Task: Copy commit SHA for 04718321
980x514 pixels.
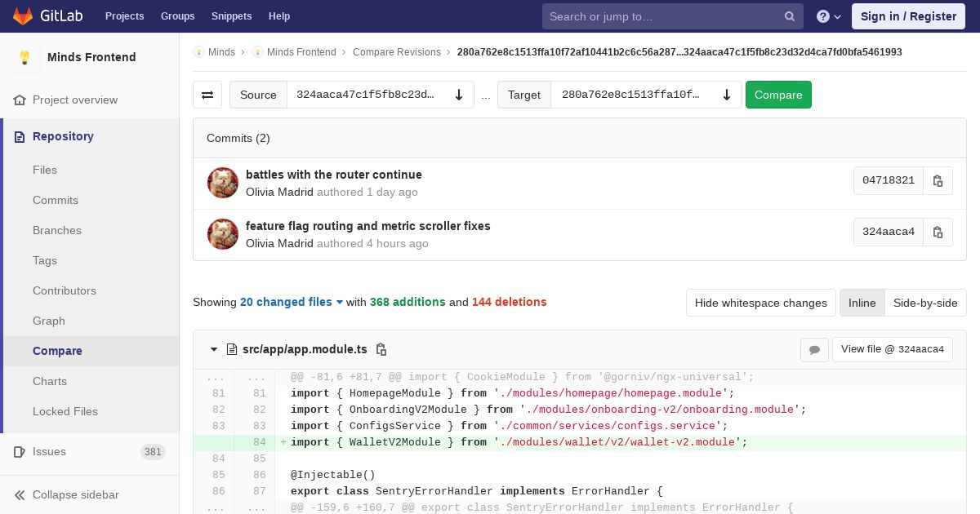Action: [938, 180]
